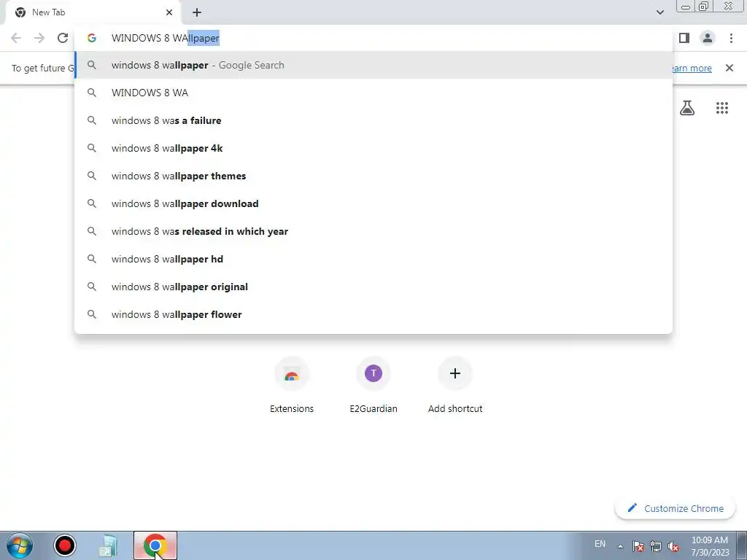The width and height of the screenshot is (747, 560).
Task: Click the Add shortcut button
Action: coord(455,386)
